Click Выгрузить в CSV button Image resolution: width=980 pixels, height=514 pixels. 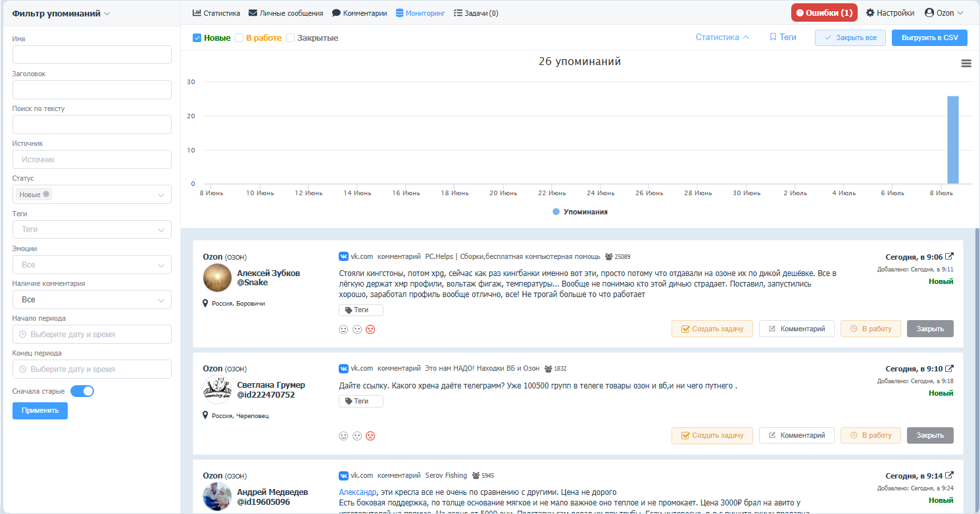click(x=929, y=37)
